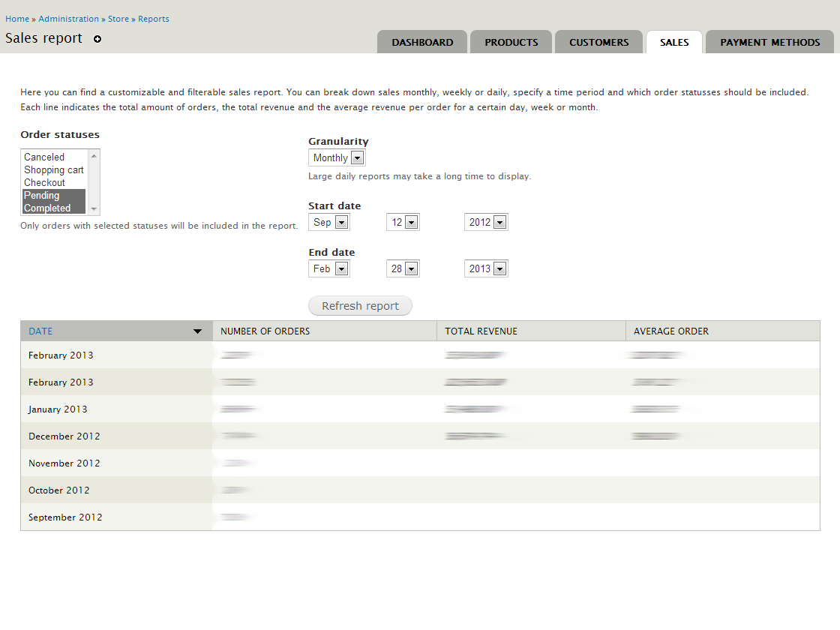Select Canceled in Order statuses list
This screenshot has width=840, height=630.
point(44,157)
